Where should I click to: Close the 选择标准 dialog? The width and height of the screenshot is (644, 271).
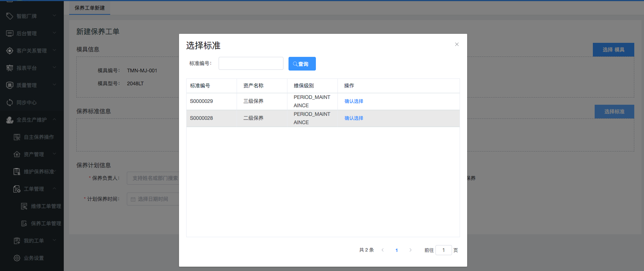[x=457, y=44]
